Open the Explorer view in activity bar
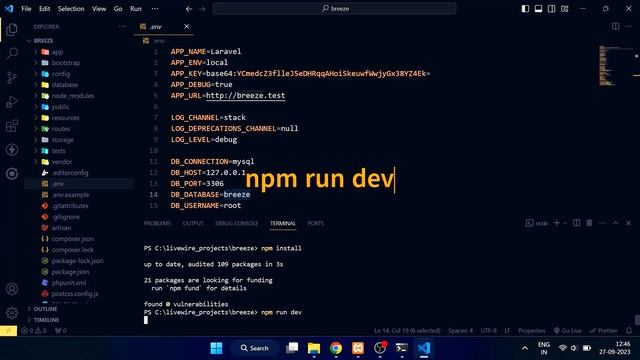This screenshot has height=360, width=640. [x=12, y=29]
